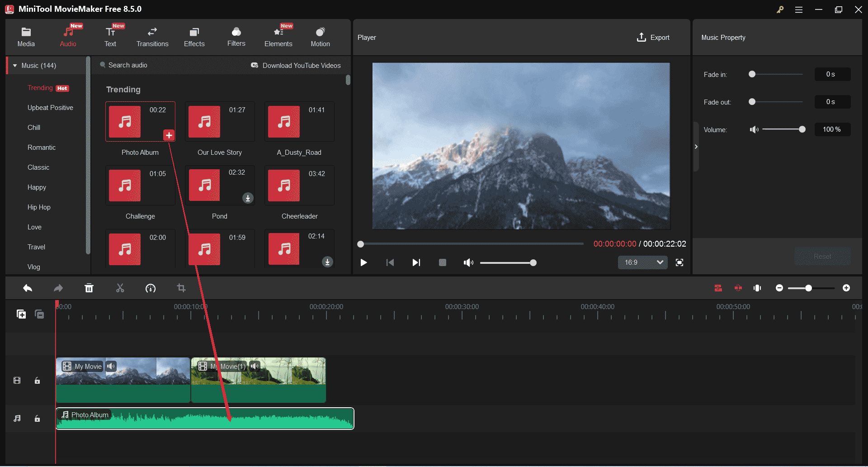Lock the audio track in the timeline

(x=37, y=419)
